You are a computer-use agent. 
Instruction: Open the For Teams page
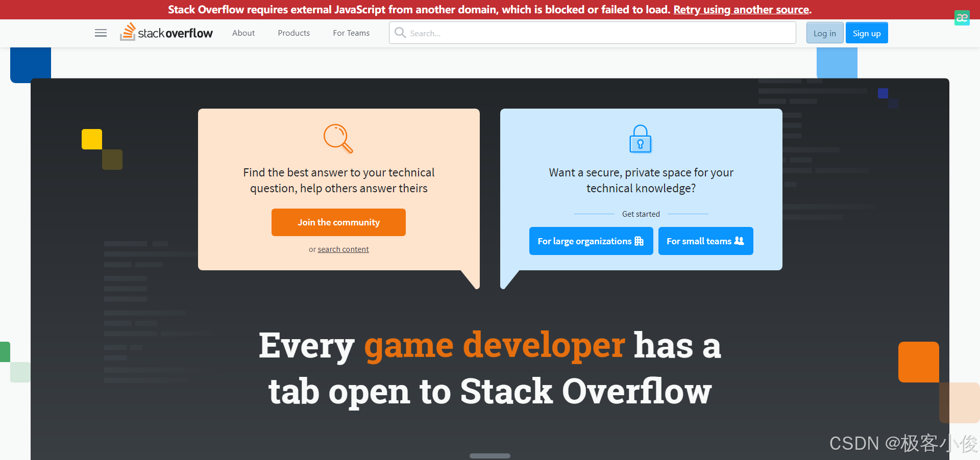click(x=351, y=33)
